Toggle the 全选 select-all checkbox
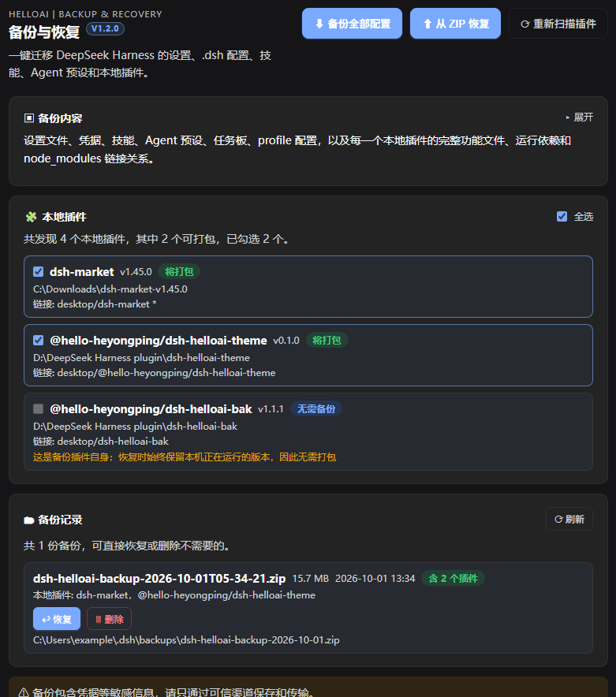 (562, 217)
